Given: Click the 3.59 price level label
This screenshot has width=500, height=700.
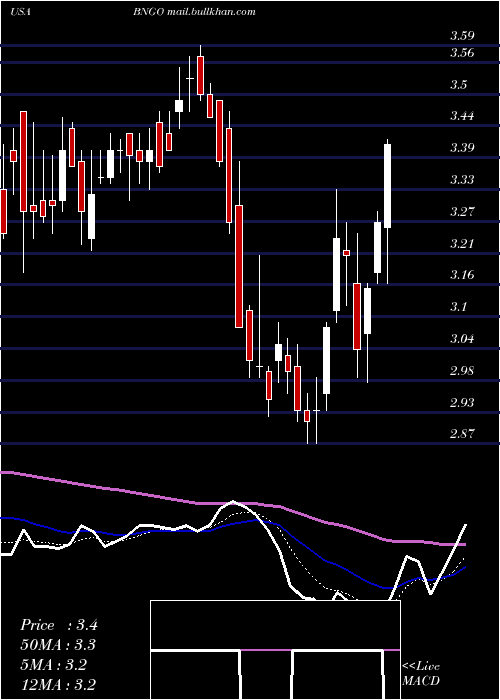Looking at the screenshot, I should click(x=462, y=35).
